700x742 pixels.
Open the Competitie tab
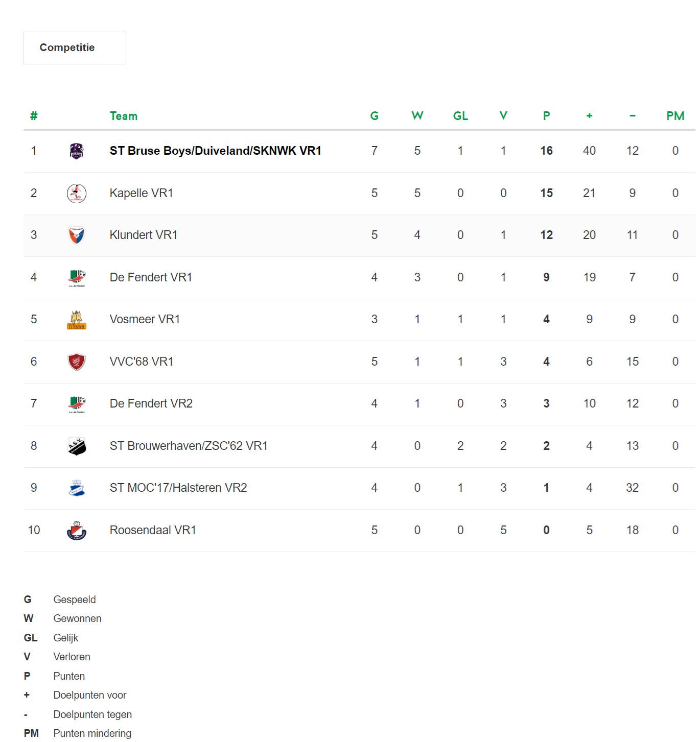(x=75, y=48)
